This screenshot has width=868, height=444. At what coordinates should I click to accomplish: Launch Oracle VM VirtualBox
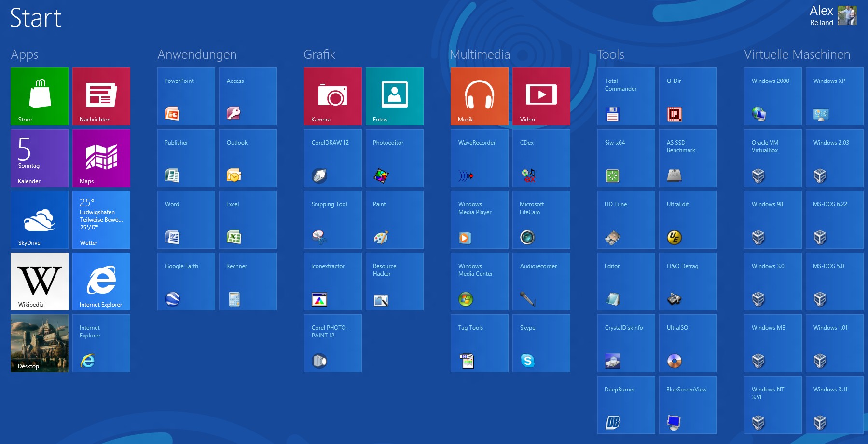(773, 158)
